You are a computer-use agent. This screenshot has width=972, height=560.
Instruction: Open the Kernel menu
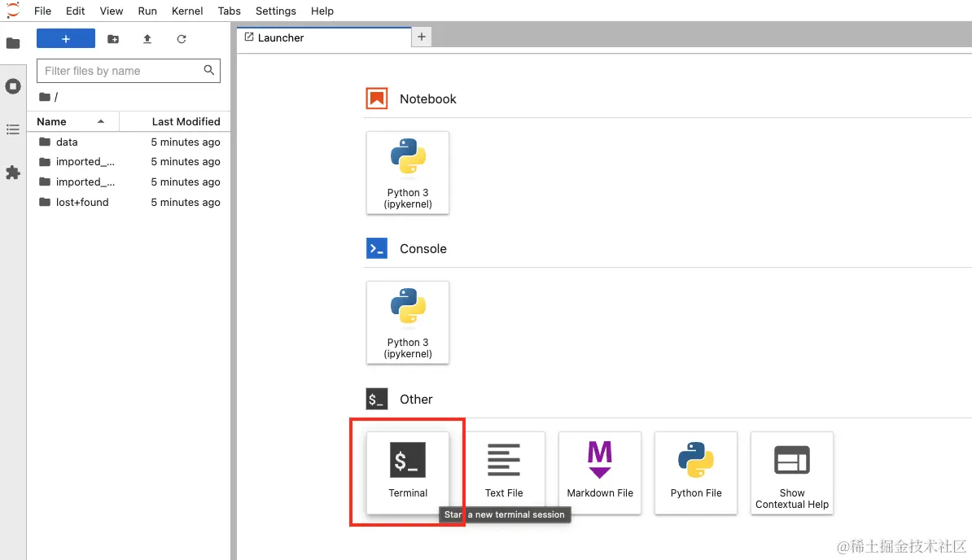187,11
